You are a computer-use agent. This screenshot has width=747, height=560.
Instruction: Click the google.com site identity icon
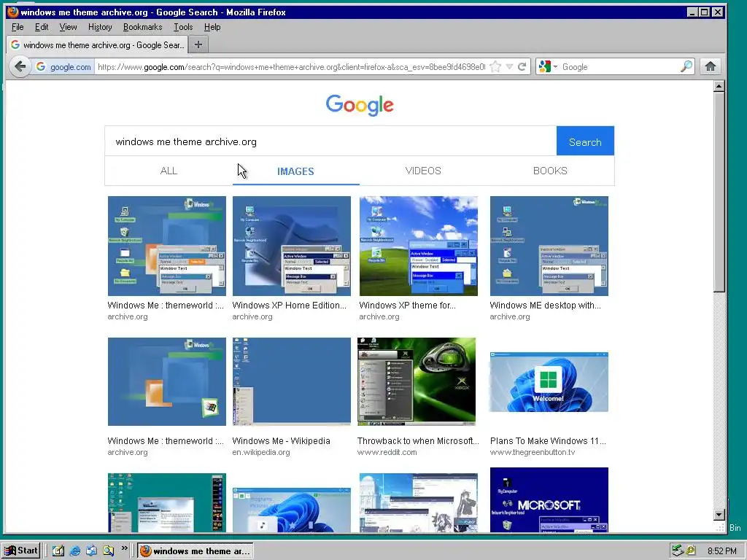coord(64,66)
